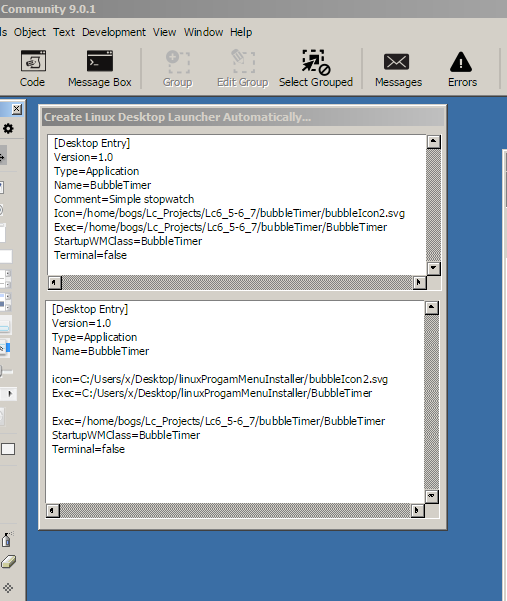Click upper field's horizontal scrollbar track
Screen dimensions: 507x601
tap(237, 283)
